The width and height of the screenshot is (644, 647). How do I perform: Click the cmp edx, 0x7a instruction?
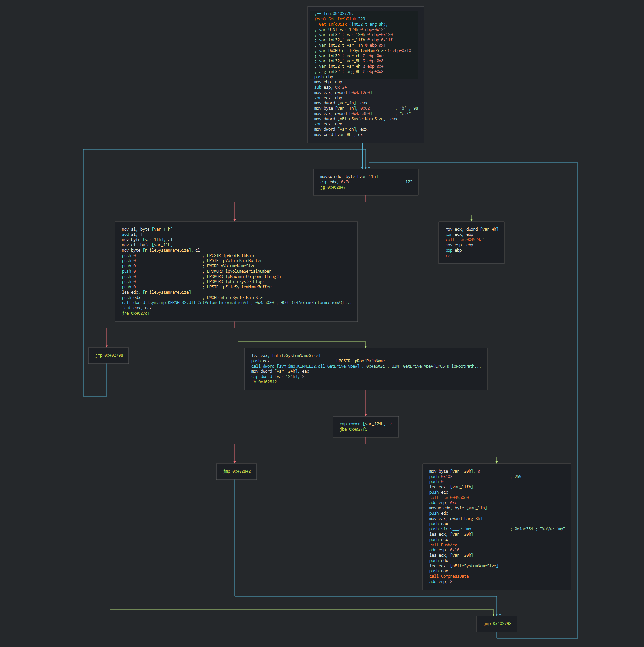click(335, 182)
